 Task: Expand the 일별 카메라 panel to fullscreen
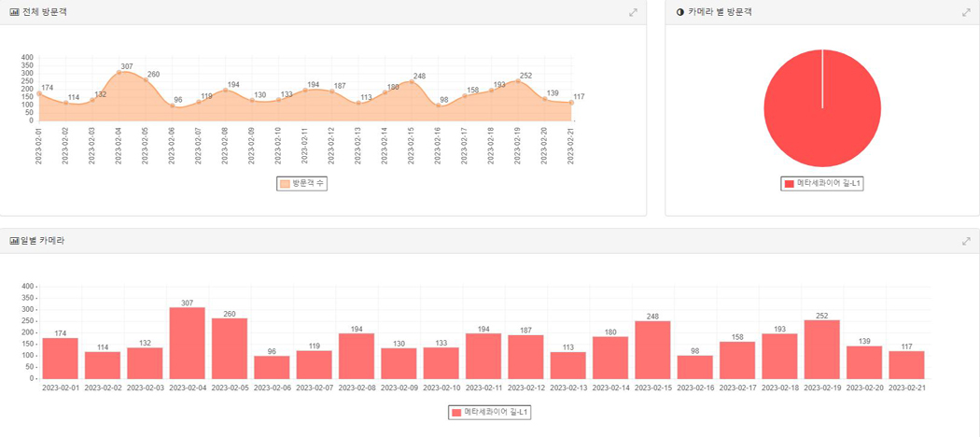(966, 241)
